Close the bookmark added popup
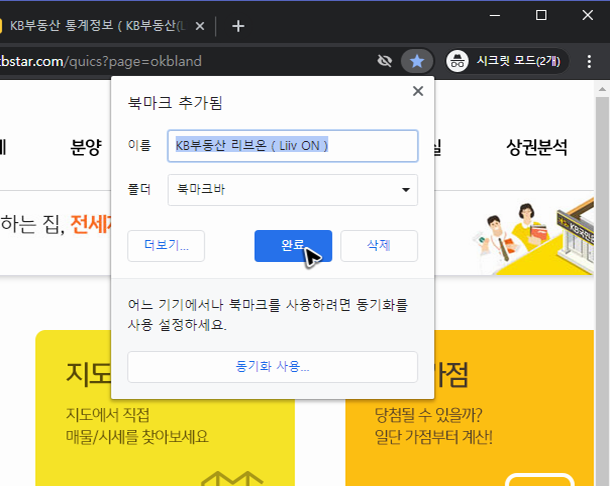The height and width of the screenshot is (486, 610). (x=418, y=91)
